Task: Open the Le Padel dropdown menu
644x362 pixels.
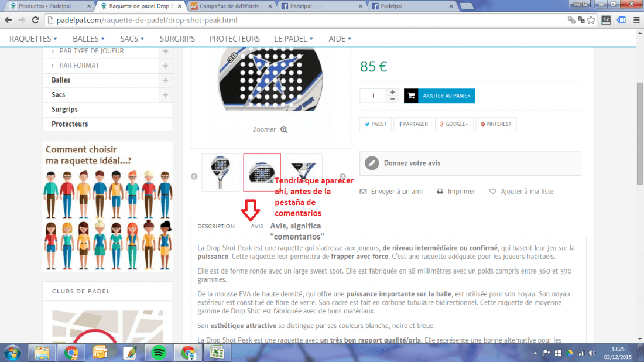Action: coord(294,39)
